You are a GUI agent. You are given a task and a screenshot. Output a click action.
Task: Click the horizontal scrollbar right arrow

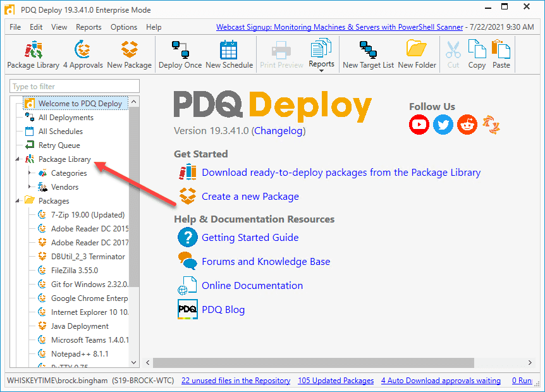coord(530,362)
